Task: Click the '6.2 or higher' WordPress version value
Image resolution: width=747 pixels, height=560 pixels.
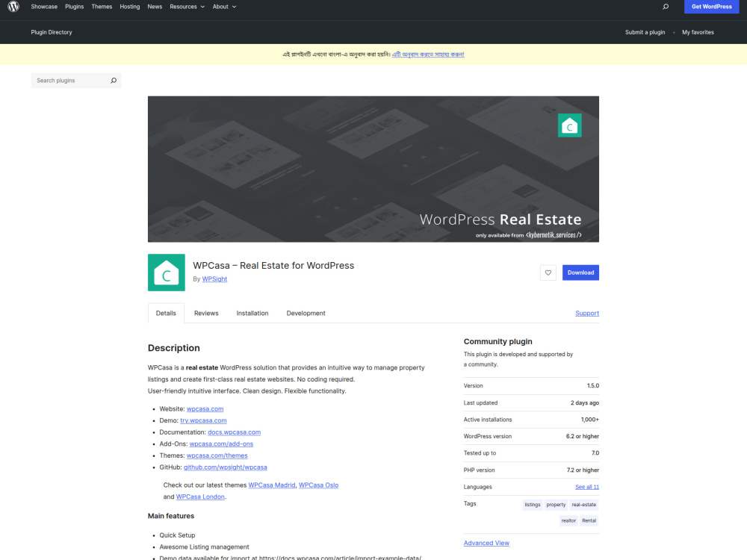Action: (582, 437)
